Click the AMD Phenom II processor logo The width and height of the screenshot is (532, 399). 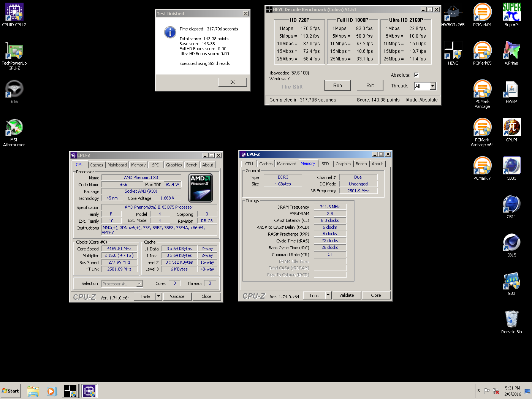pyautogui.click(x=200, y=188)
